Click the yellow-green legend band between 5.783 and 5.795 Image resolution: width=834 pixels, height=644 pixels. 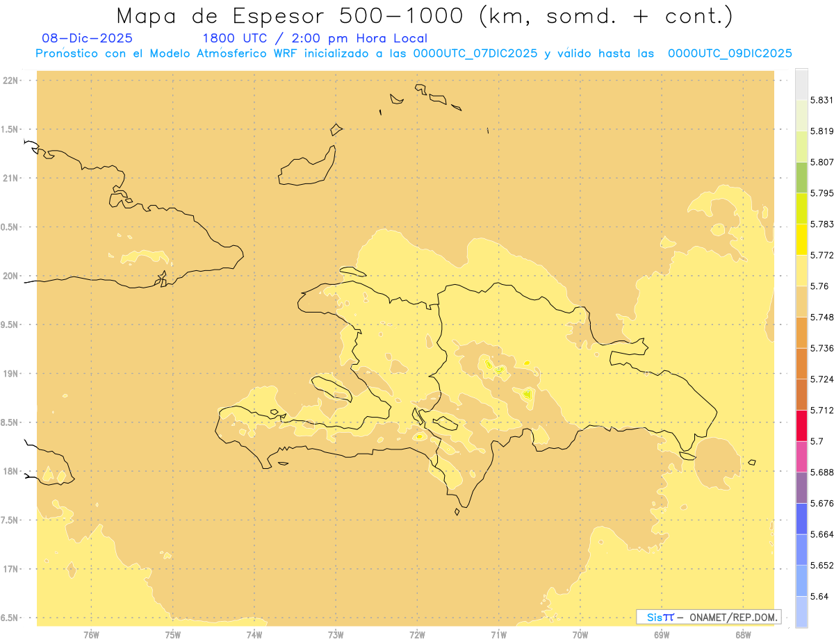[801, 208]
